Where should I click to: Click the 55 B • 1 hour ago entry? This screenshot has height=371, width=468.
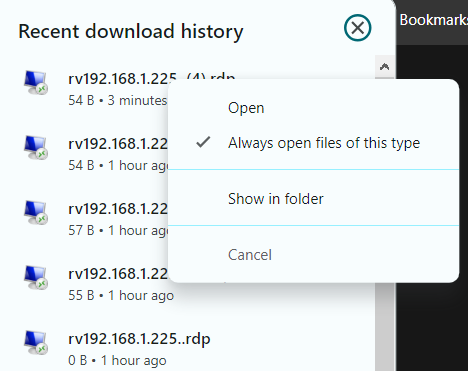[121, 295]
